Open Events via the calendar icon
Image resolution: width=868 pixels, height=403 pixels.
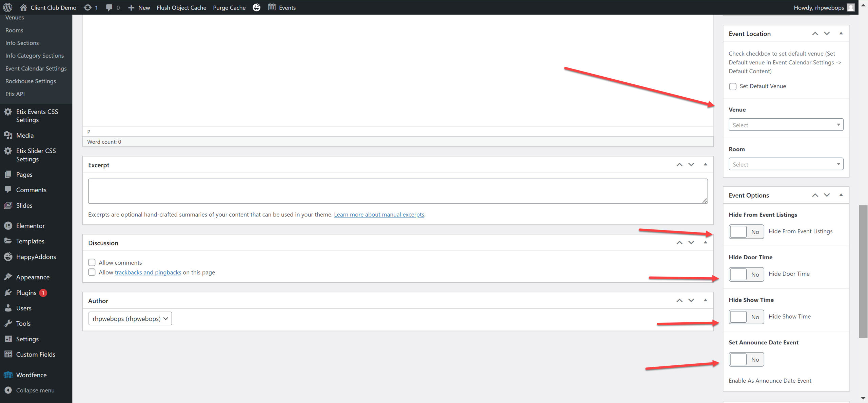(272, 7)
